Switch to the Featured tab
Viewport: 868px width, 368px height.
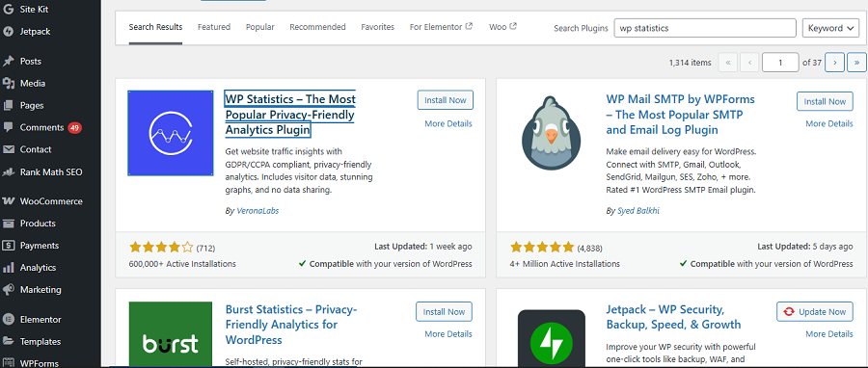pyautogui.click(x=214, y=27)
